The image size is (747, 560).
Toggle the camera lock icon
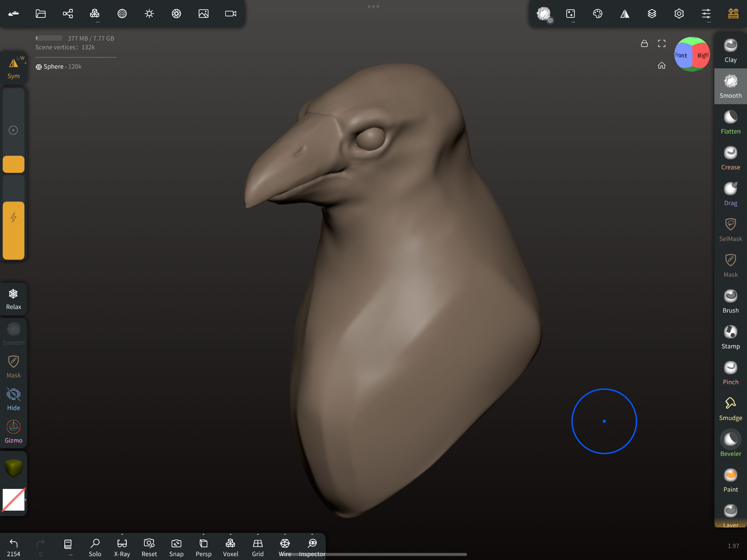coord(644,43)
